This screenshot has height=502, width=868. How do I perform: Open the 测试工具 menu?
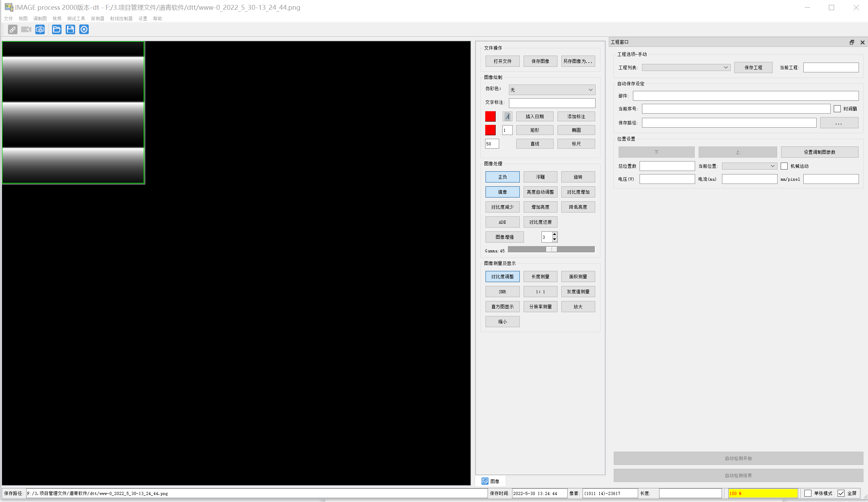[76, 19]
